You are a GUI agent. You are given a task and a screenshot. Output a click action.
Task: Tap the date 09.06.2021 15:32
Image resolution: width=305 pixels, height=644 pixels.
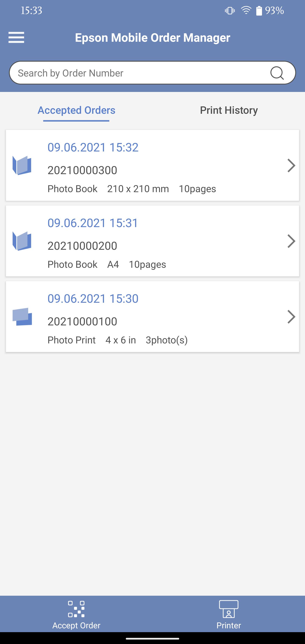coord(93,147)
